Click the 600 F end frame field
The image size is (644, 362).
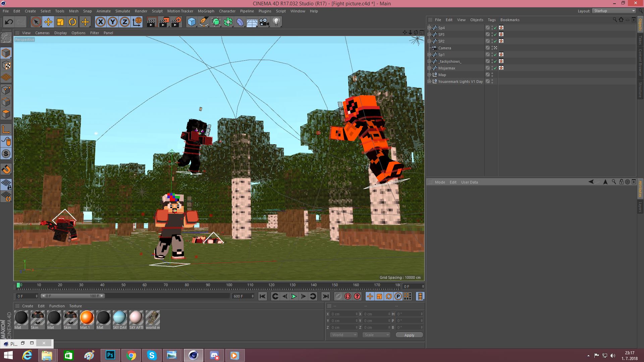tap(243, 296)
